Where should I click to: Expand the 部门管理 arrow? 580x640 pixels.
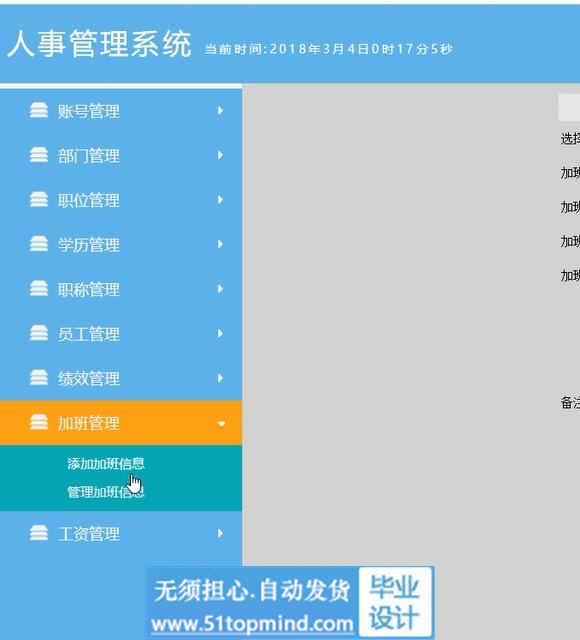[220, 155]
